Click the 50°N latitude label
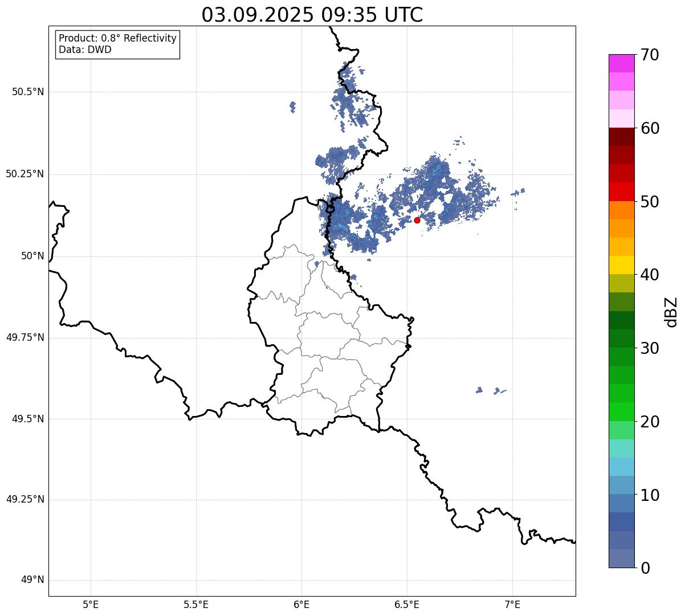The height and width of the screenshot is (616, 685). point(32,256)
